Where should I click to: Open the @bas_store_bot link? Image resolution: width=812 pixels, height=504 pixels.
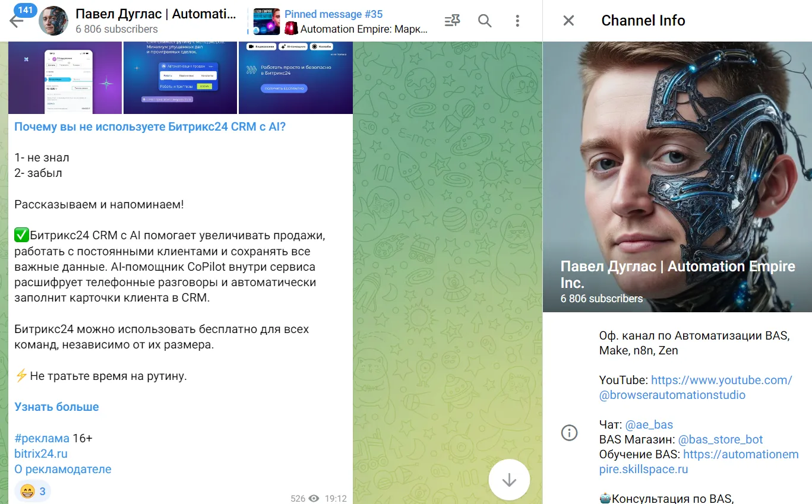721,440
